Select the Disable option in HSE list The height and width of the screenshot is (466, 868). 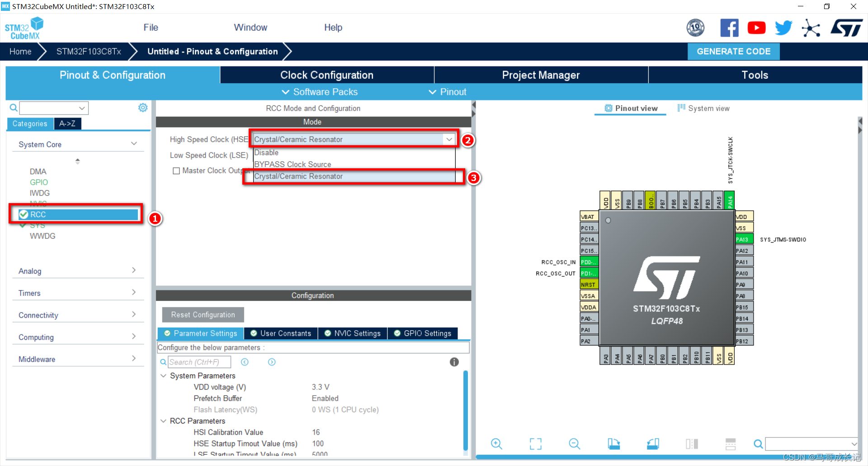click(x=354, y=152)
